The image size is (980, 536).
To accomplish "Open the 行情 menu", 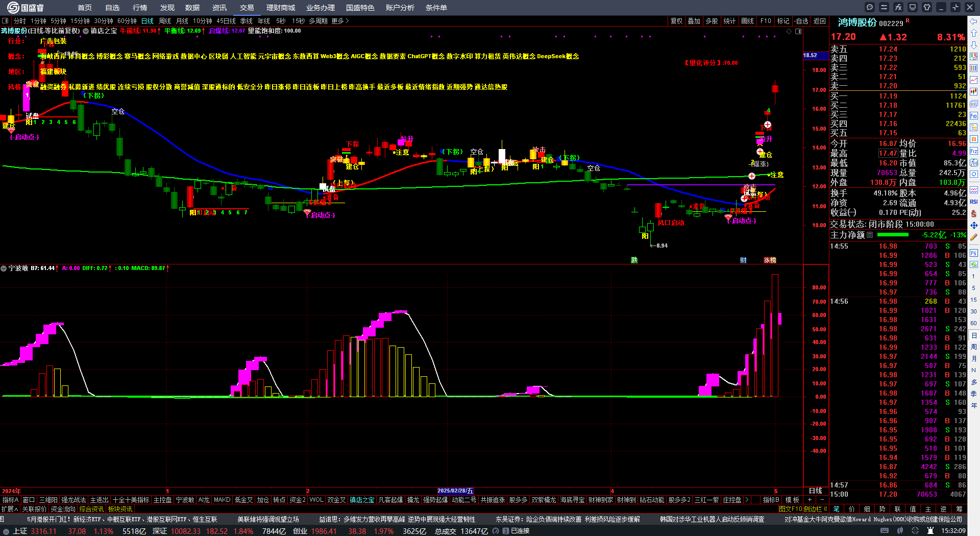I will (140, 8).
